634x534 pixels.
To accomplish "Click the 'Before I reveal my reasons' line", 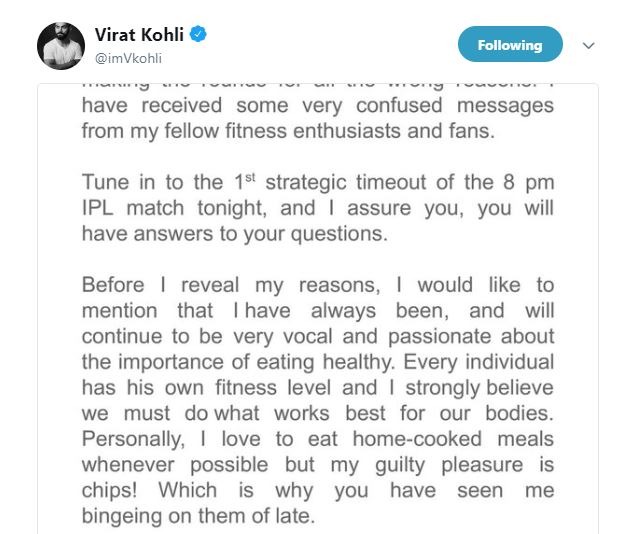I will 318,285.
